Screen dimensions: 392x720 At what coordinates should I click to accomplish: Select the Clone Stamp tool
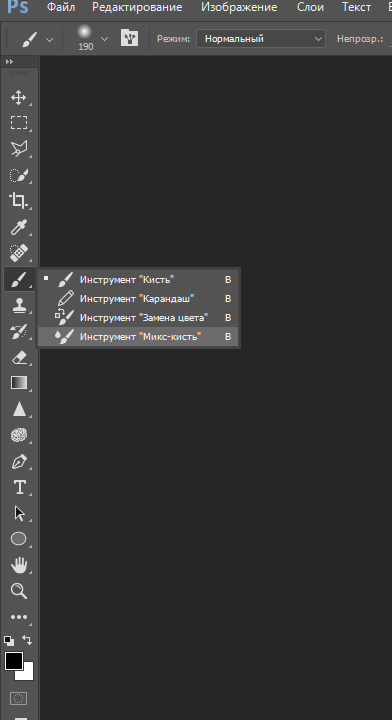pos(19,305)
